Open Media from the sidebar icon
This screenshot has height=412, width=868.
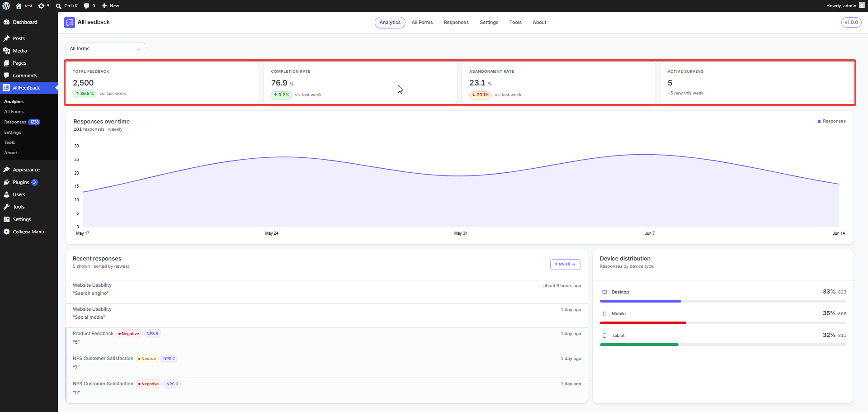tap(6, 51)
